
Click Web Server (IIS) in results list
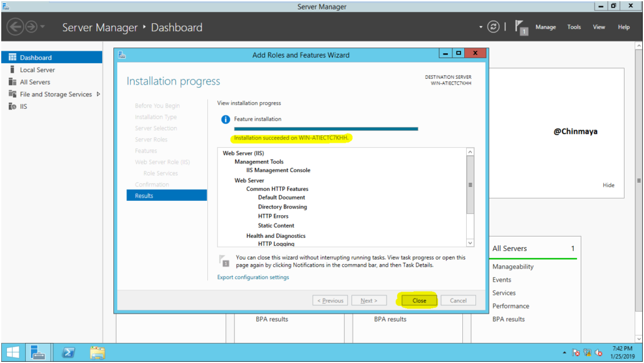click(x=243, y=153)
